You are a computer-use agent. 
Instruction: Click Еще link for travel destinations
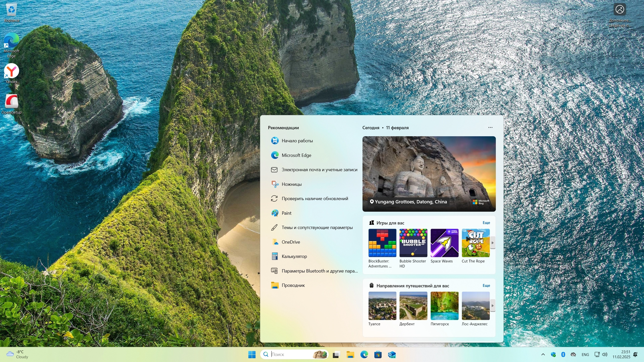pyautogui.click(x=486, y=286)
